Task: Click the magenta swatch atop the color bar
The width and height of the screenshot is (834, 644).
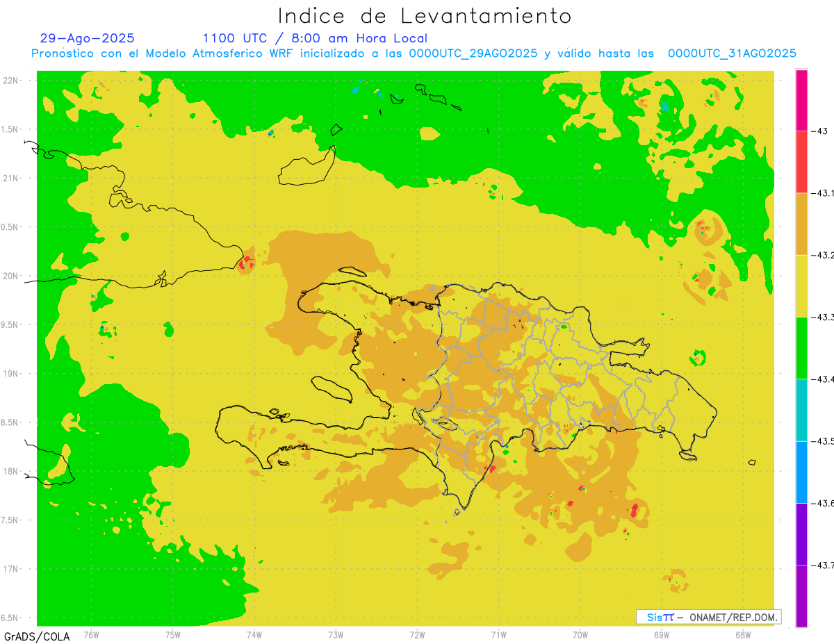Action: click(x=801, y=100)
